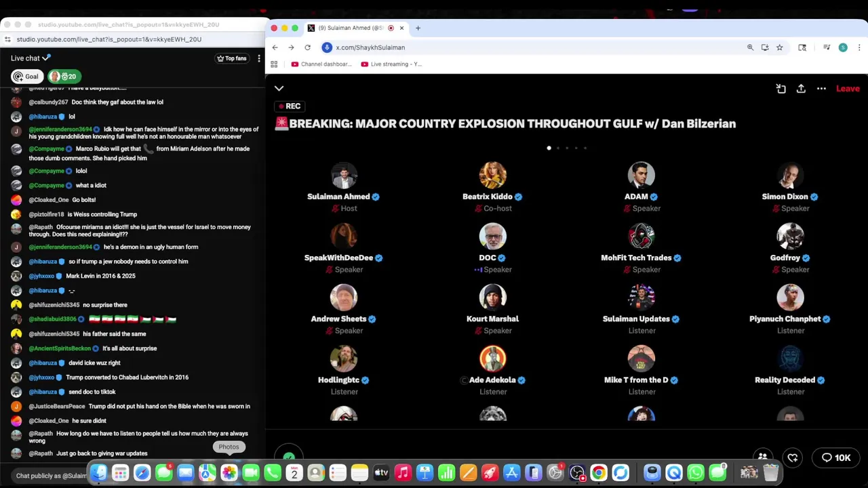Open Chrome's three-dot menu
This screenshot has width=868, height=488.
tap(859, 47)
